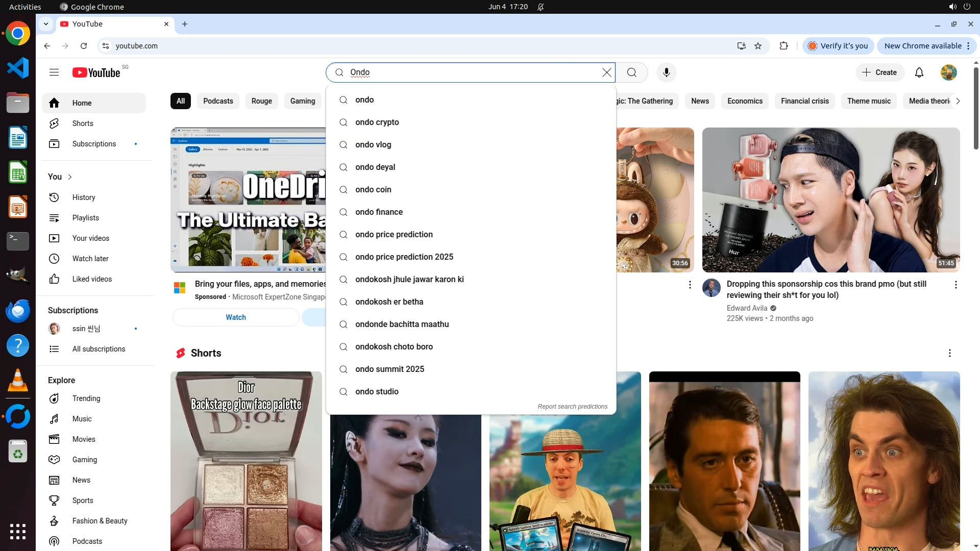Open options menu for Edward Avila video

coord(955,285)
